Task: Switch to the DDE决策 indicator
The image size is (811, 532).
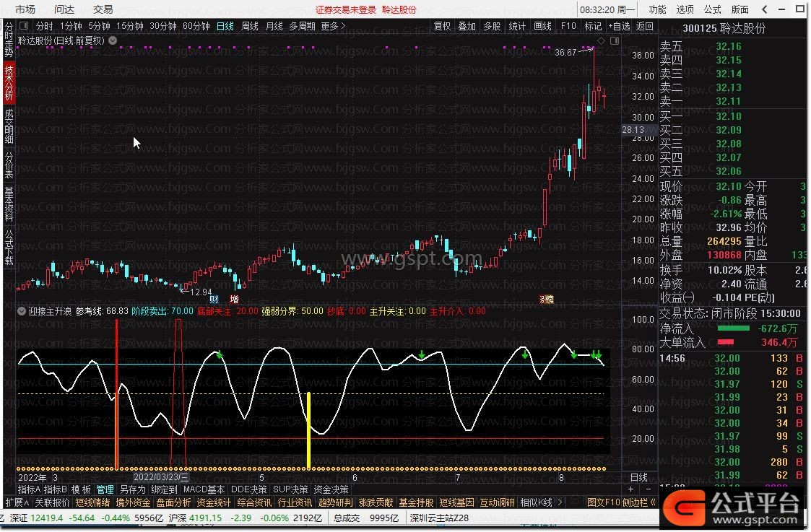Action: tap(248, 489)
